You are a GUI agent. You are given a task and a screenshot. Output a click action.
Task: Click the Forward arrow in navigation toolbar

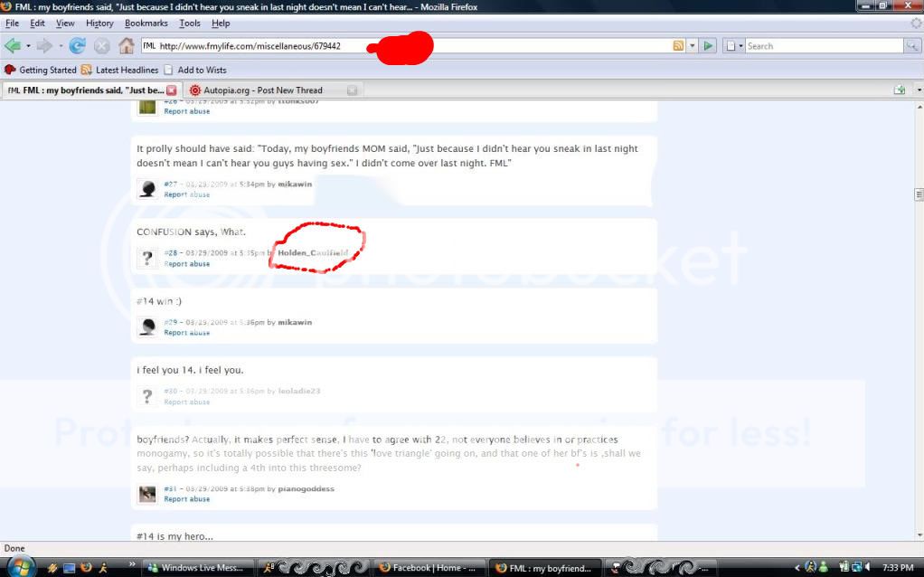pos(44,45)
